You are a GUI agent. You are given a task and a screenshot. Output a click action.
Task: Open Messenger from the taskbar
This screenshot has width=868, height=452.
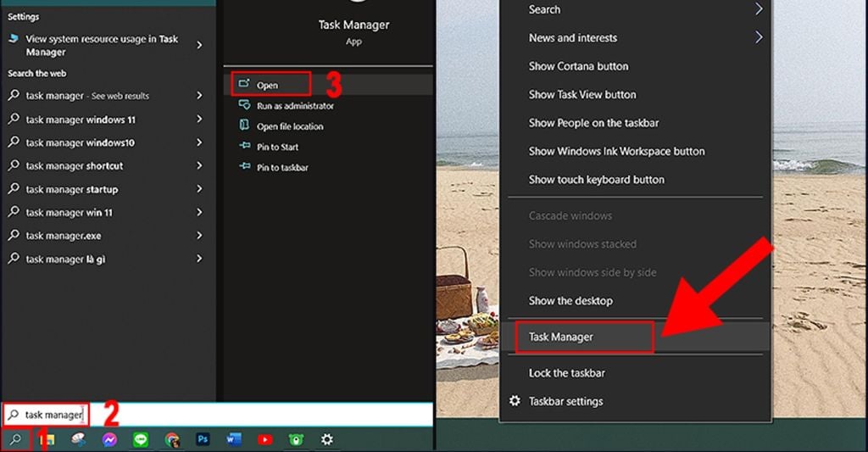coord(109,439)
